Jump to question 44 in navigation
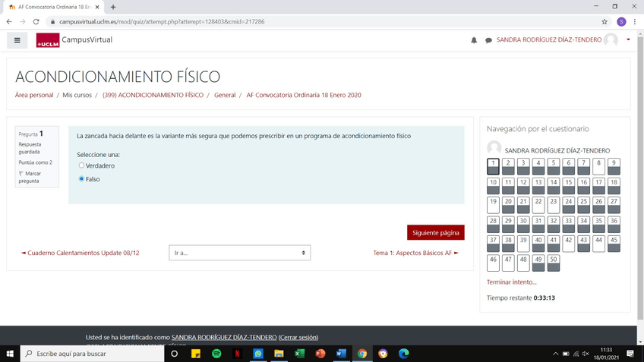The width and height of the screenshot is (644, 362). [x=599, y=244]
